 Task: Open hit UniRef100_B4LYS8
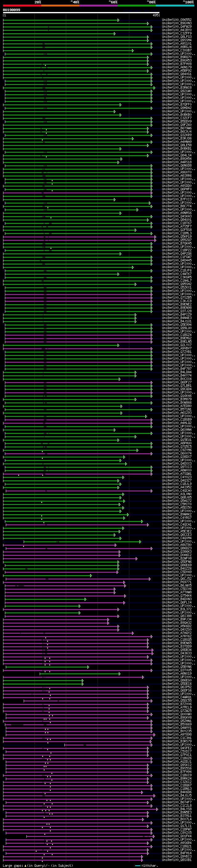click(177, 809)
